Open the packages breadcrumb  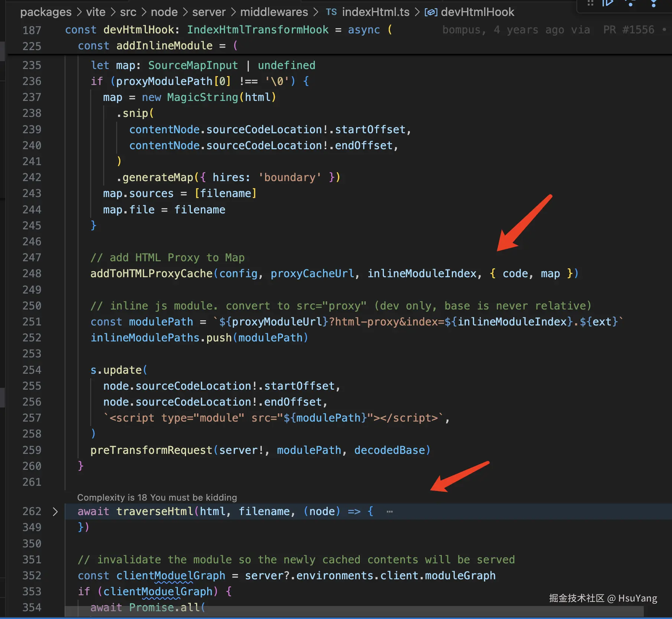46,12
